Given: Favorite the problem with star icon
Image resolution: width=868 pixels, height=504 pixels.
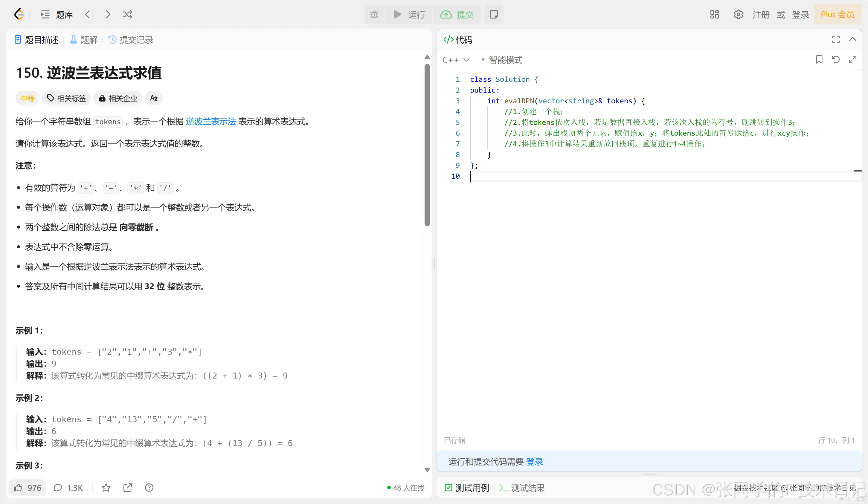Looking at the screenshot, I should (106, 488).
